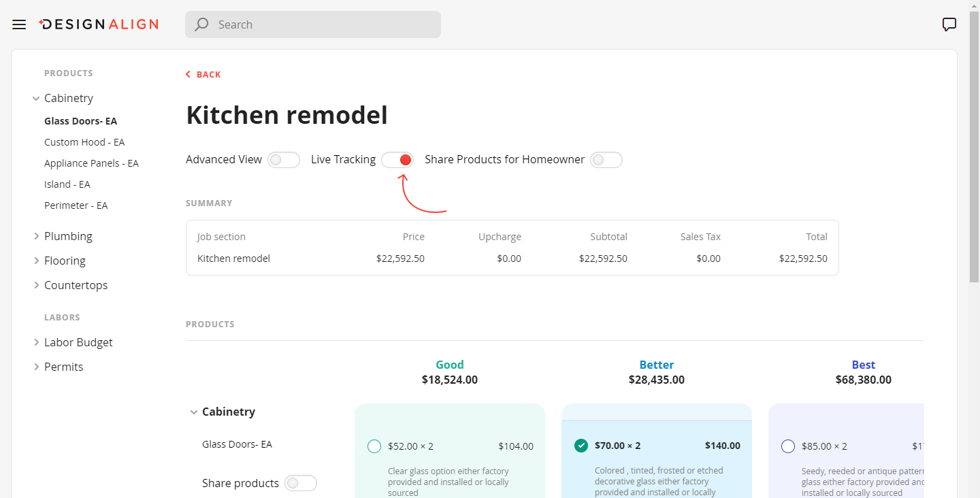Viewport: 980px width, 498px height.
Task: Click the Total value $22,592.50
Action: [x=803, y=259]
